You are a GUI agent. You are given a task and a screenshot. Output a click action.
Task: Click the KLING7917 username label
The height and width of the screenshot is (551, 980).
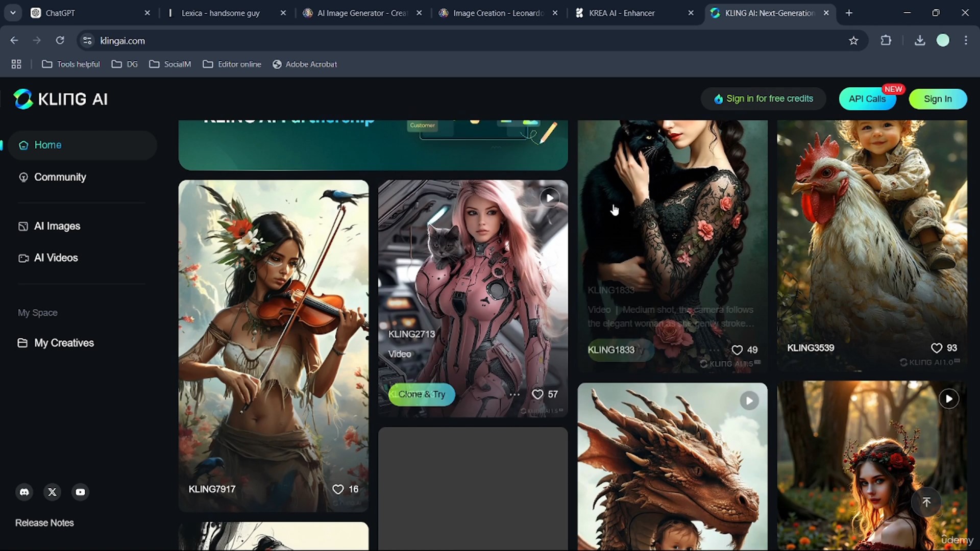pyautogui.click(x=212, y=489)
